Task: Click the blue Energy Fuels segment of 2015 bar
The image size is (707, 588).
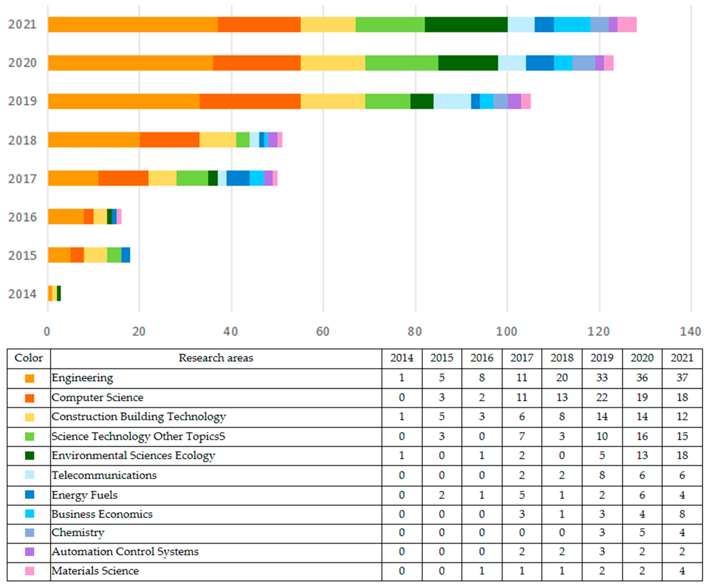Action: pyautogui.click(x=126, y=255)
